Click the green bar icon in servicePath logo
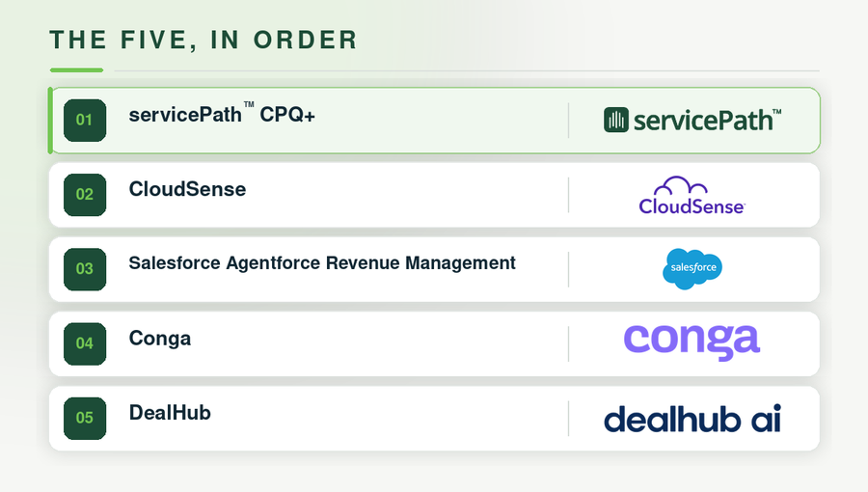868x492 pixels. tap(615, 120)
